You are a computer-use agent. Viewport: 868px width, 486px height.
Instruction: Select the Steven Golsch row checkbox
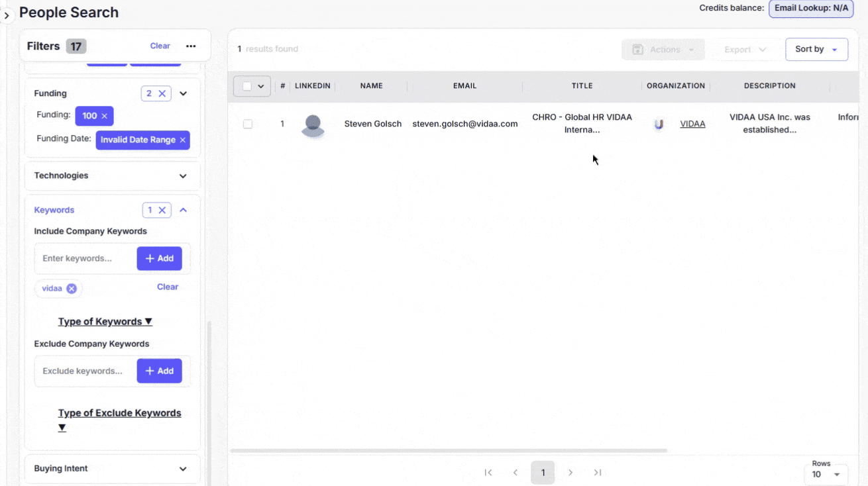[248, 124]
